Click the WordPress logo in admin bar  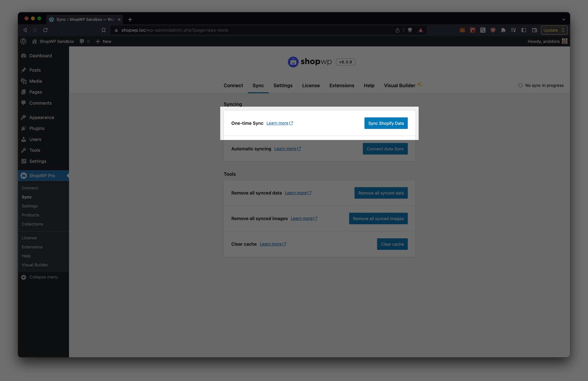coord(23,41)
